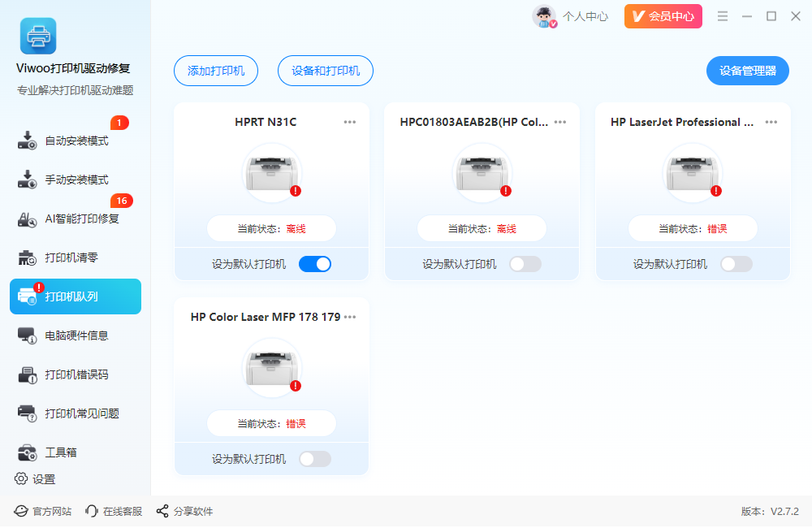Open 设置 via the gear icon

[21, 478]
